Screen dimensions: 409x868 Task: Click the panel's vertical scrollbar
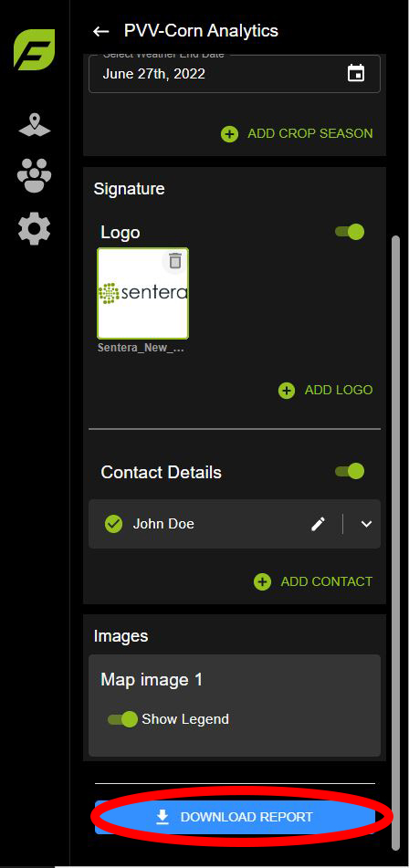pyautogui.click(x=395, y=542)
